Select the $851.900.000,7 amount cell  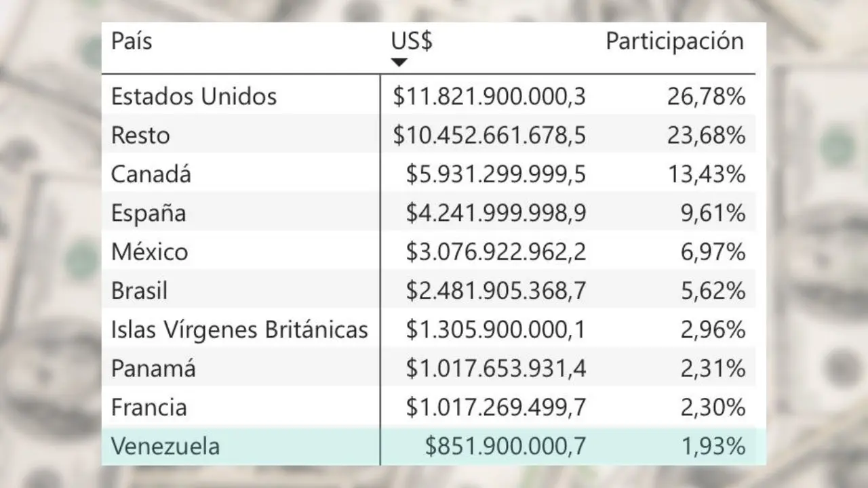pos(505,447)
